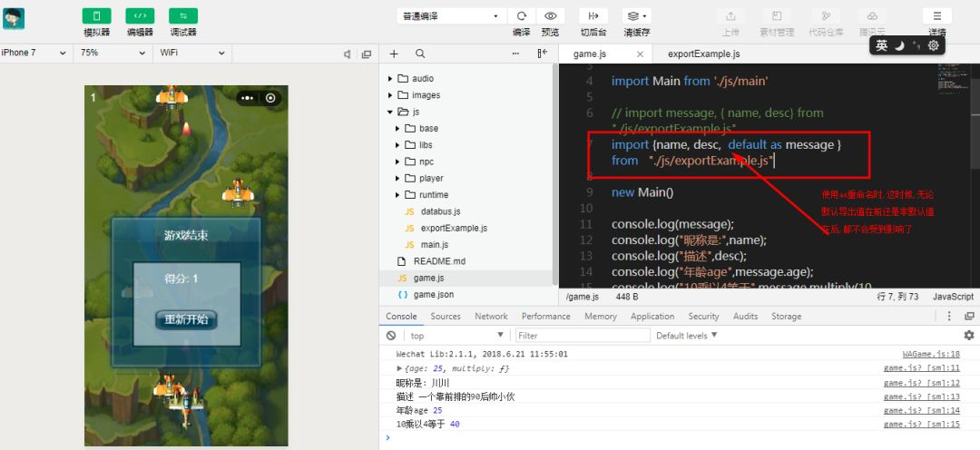980x450 pixels.
Task: Switch to the Console devtools tab
Action: coord(401,317)
